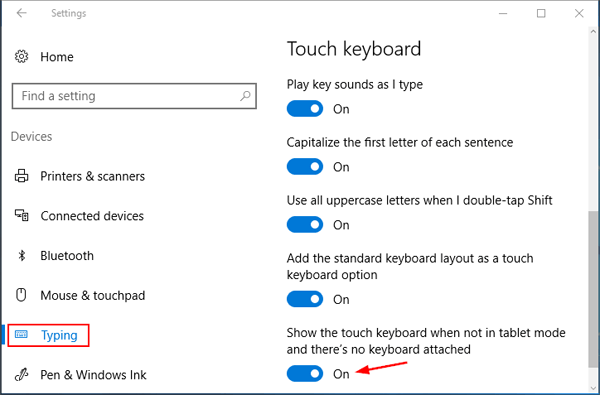The image size is (600, 395).
Task: Toggle Show touch keyboard when not in tablet mode
Action: pos(305,374)
